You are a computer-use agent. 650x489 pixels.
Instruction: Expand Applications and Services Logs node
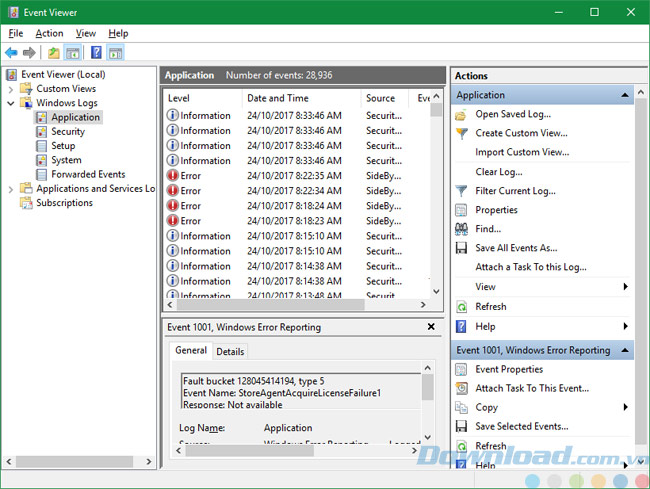click(x=11, y=188)
